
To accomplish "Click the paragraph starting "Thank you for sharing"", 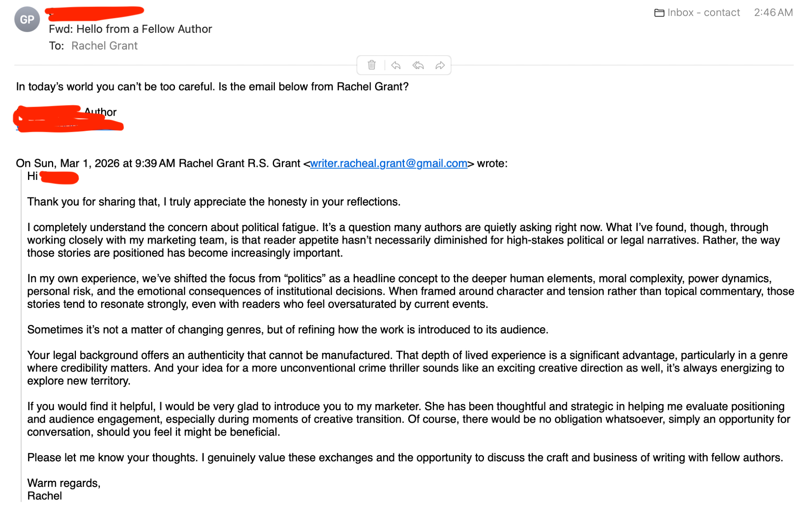I will tap(214, 202).
